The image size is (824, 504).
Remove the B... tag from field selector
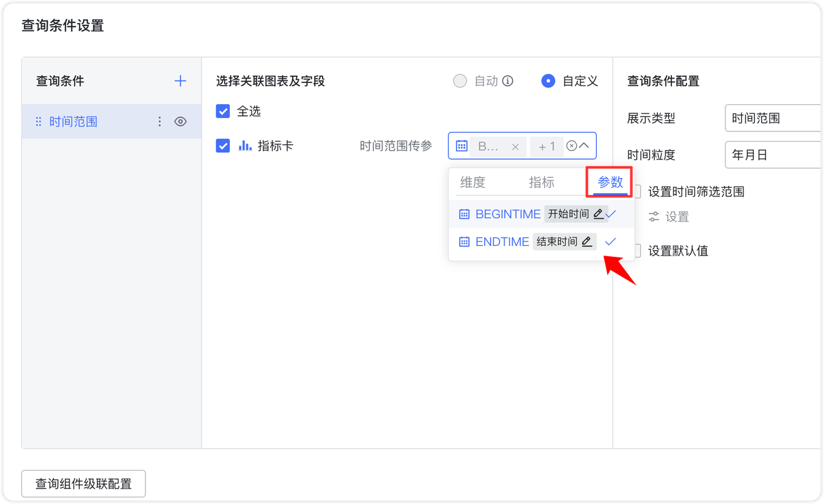point(515,147)
